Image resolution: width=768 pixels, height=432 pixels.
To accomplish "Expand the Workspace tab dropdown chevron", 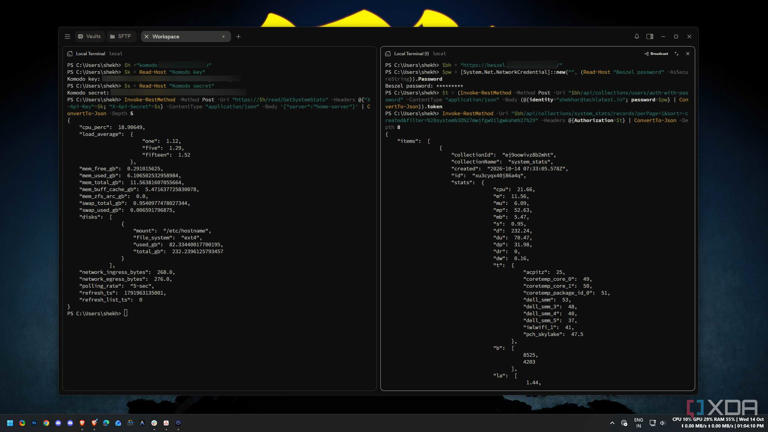I will point(223,37).
